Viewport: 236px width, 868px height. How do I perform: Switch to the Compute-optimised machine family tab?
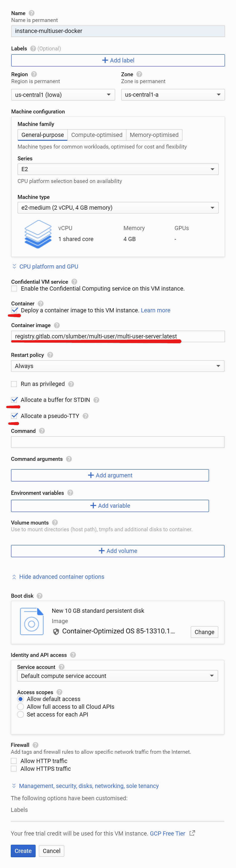click(97, 135)
